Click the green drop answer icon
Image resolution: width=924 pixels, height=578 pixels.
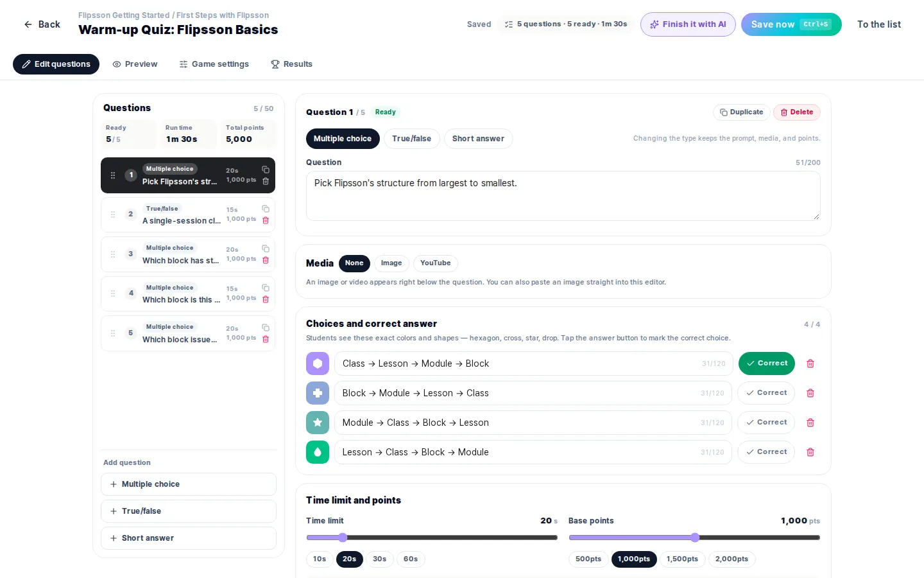[318, 452]
